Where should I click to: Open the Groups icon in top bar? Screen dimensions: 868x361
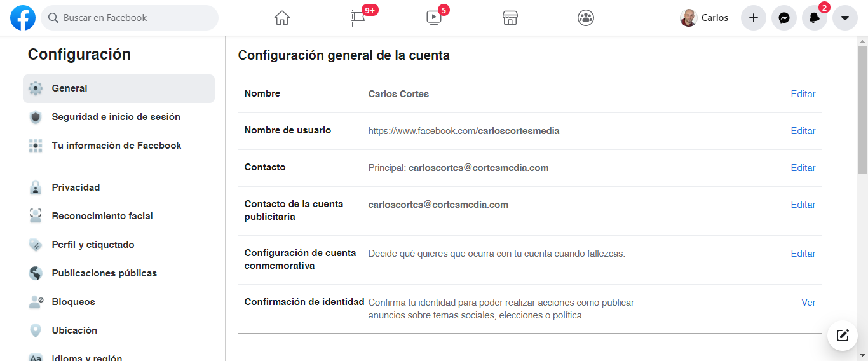[x=586, y=18]
